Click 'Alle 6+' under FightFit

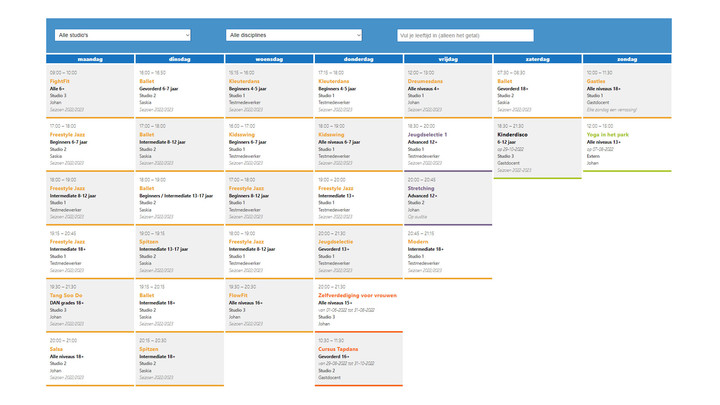click(x=57, y=89)
